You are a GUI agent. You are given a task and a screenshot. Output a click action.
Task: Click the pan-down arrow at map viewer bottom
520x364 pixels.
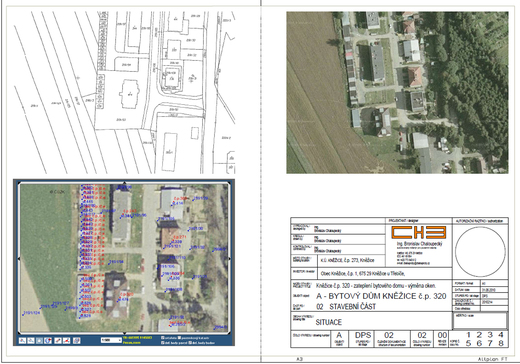pyautogui.click(x=125, y=333)
